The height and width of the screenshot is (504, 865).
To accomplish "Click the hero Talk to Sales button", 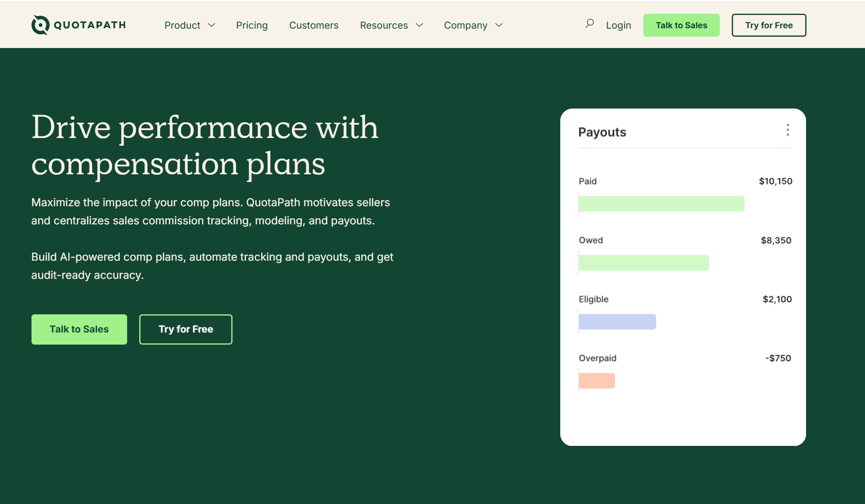I will pos(79,329).
